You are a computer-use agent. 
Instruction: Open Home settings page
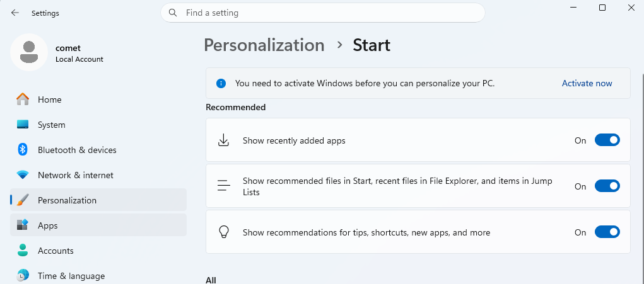point(98,99)
